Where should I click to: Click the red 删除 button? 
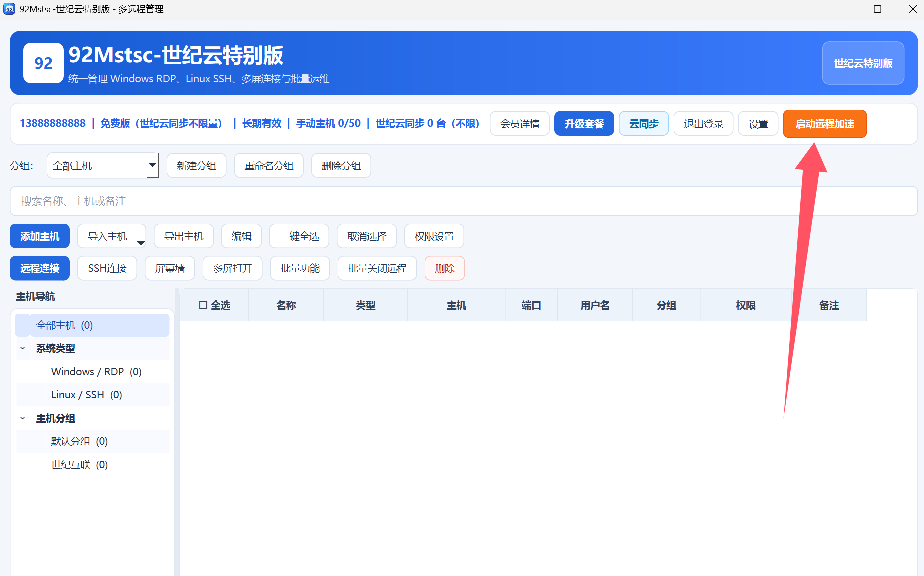(445, 268)
